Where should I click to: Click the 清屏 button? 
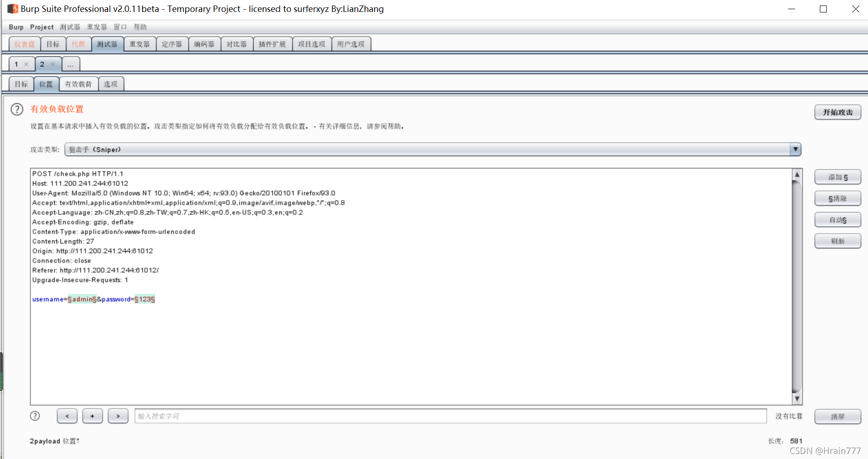coord(838,417)
